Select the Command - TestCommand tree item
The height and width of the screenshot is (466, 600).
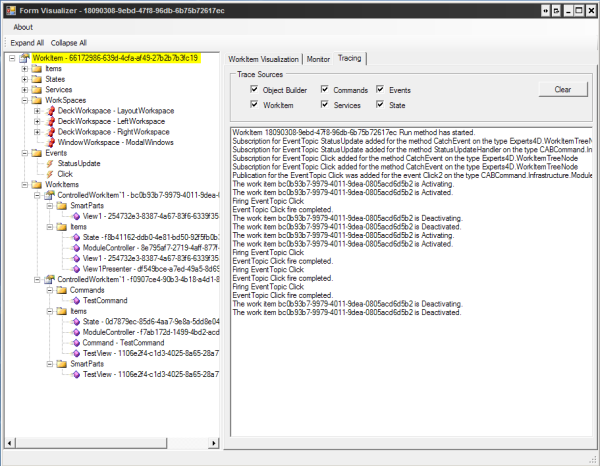tap(123, 343)
